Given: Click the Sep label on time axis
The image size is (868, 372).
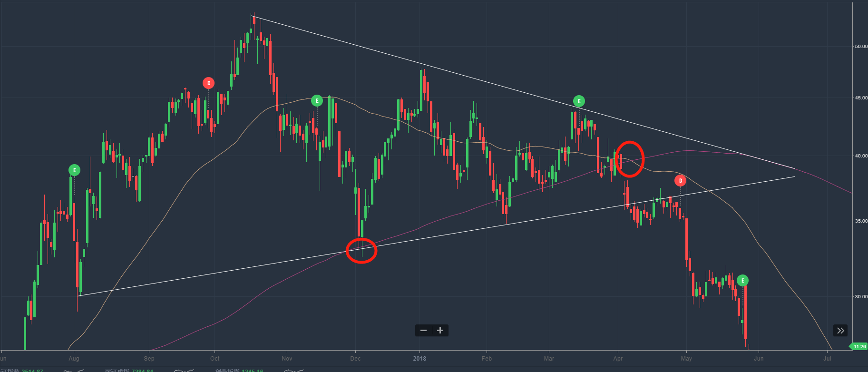Looking at the screenshot, I should click(149, 359).
